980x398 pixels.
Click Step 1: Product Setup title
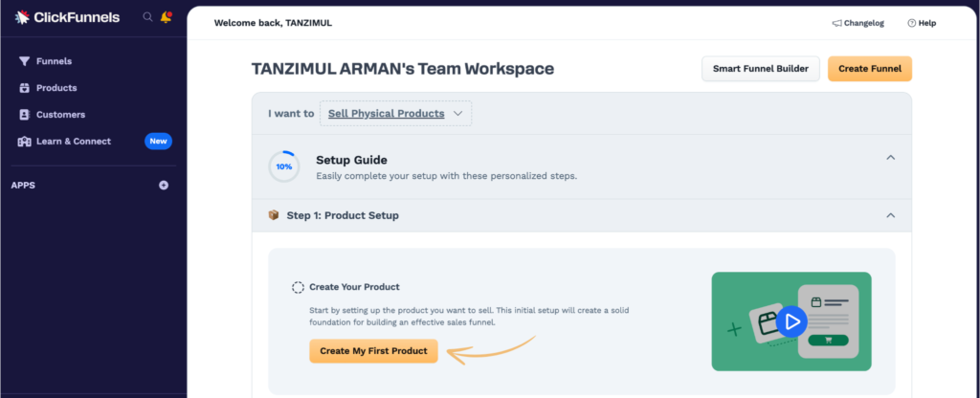(343, 215)
